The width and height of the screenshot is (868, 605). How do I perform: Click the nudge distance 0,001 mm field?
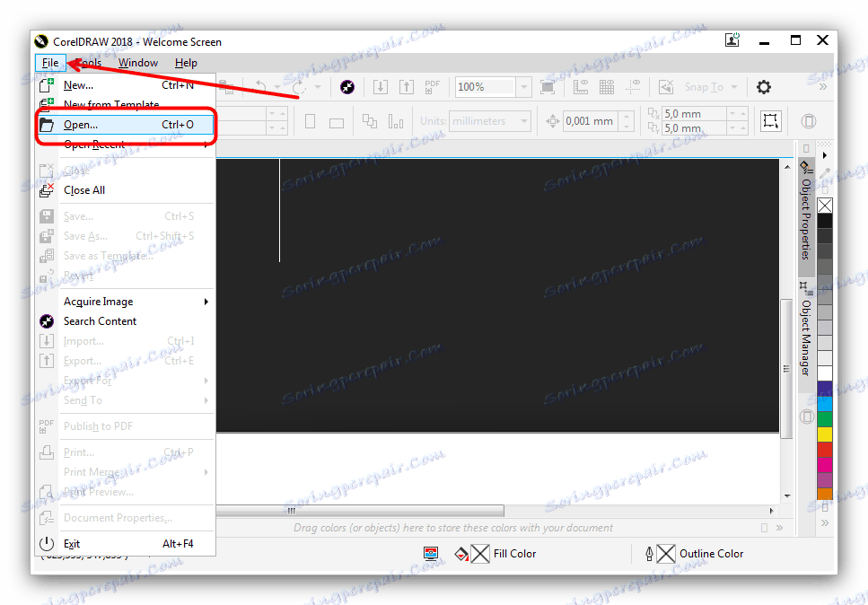pyautogui.click(x=591, y=121)
